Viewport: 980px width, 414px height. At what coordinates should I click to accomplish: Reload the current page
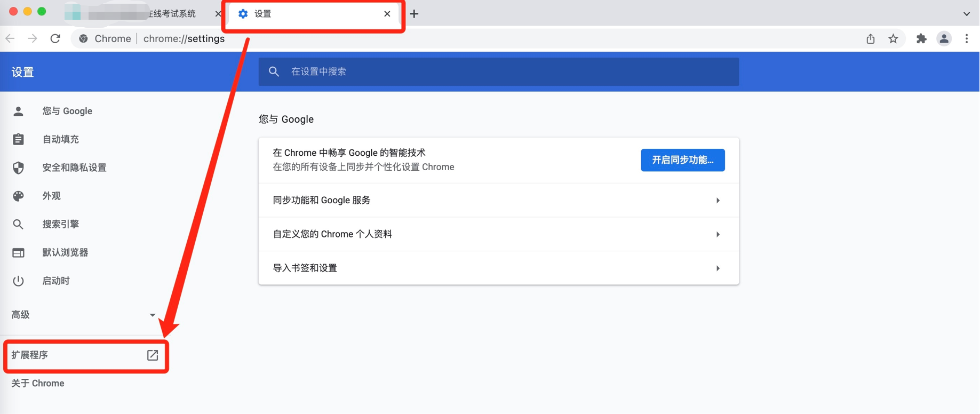click(55, 38)
